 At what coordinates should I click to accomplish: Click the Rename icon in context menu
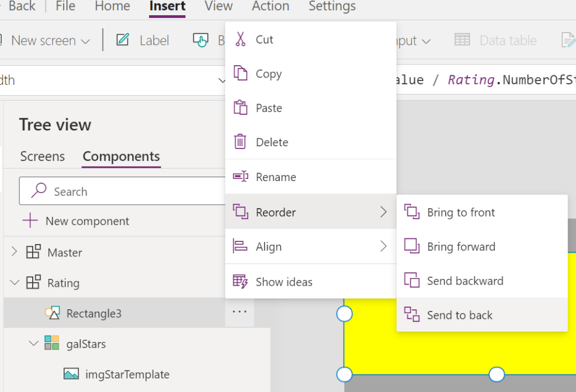click(x=240, y=177)
